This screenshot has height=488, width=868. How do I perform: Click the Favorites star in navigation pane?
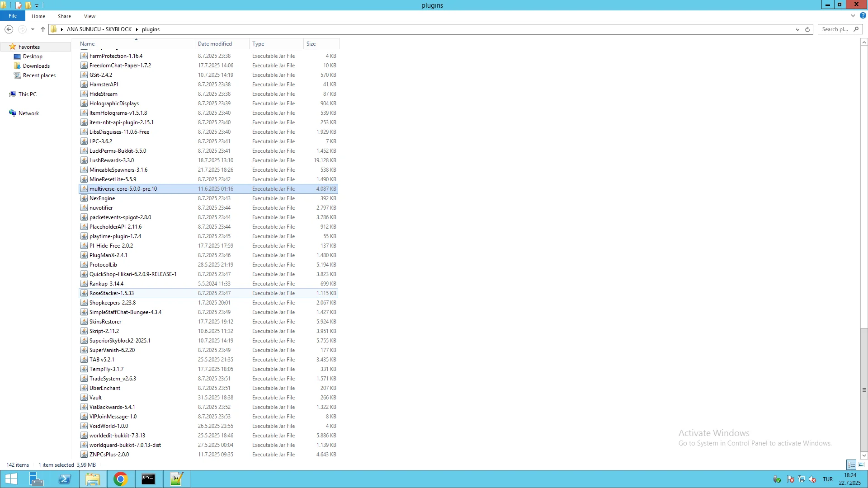[13, 47]
